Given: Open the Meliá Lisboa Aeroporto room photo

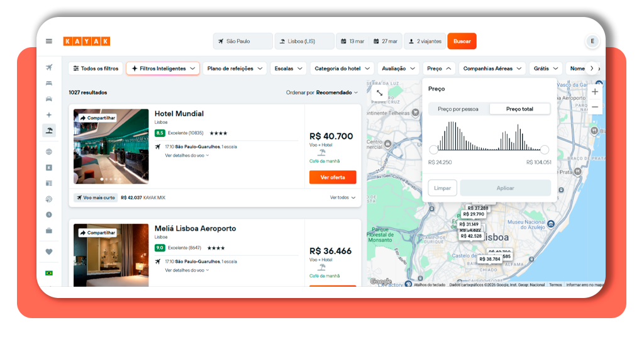Looking at the screenshot, I should (x=111, y=255).
